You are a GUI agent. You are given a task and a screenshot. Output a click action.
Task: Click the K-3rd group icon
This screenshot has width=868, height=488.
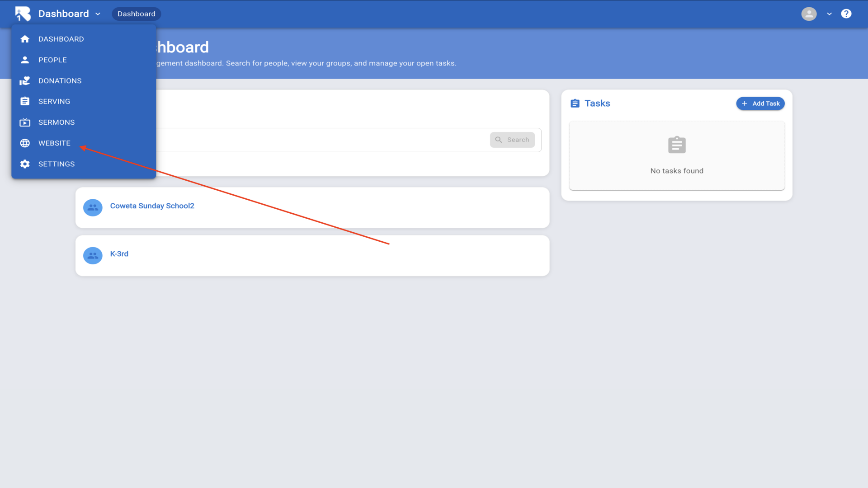93,255
